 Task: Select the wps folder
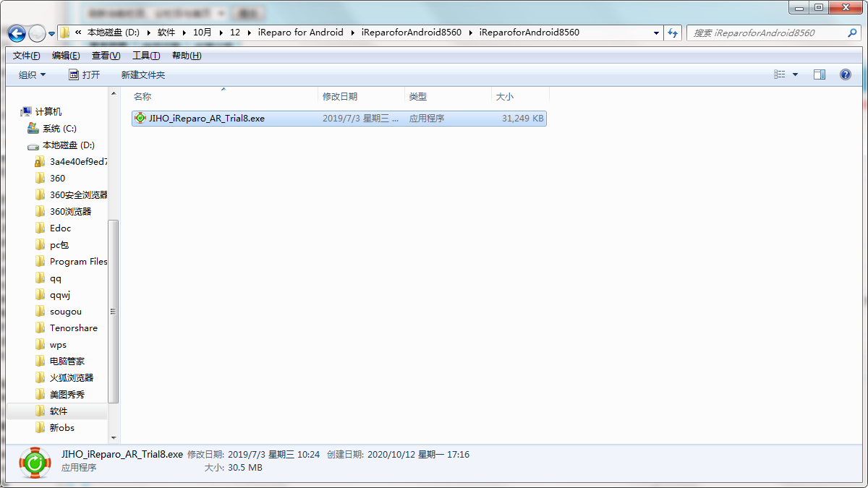pyautogui.click(x=58, y=344)
